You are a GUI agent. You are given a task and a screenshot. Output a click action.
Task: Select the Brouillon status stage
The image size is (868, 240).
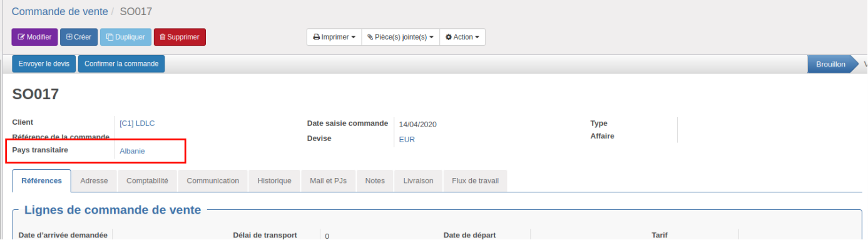click(x=830, y=64)
